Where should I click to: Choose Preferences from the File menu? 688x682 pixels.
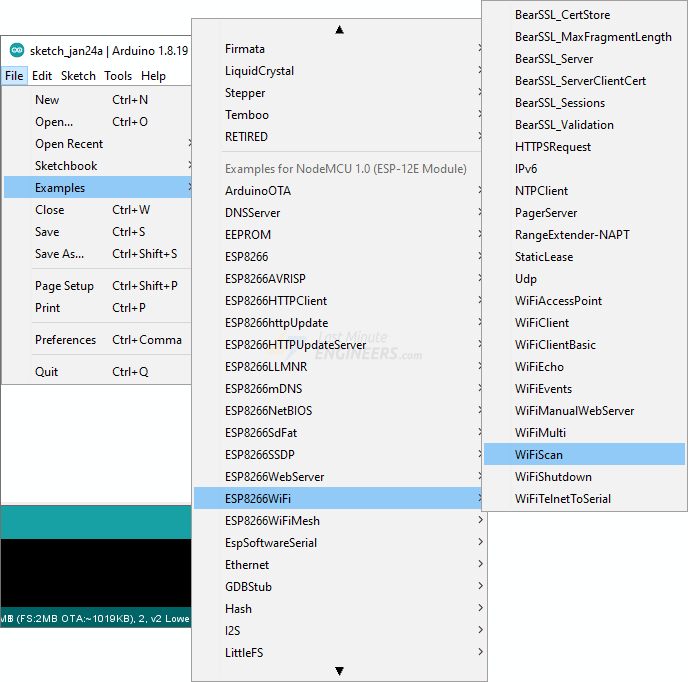(x=65, y=340)
